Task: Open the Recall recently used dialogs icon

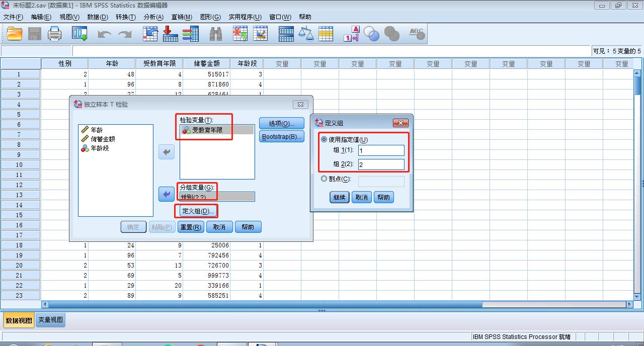Action: tap(79, 34)
